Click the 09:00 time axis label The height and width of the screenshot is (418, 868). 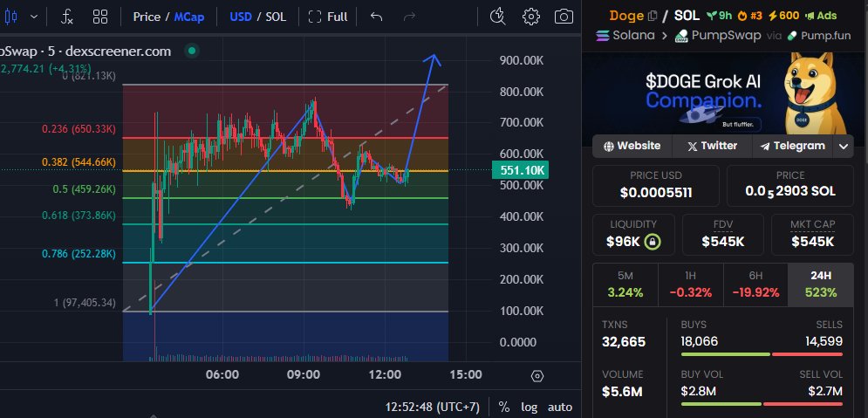[304, 375]
